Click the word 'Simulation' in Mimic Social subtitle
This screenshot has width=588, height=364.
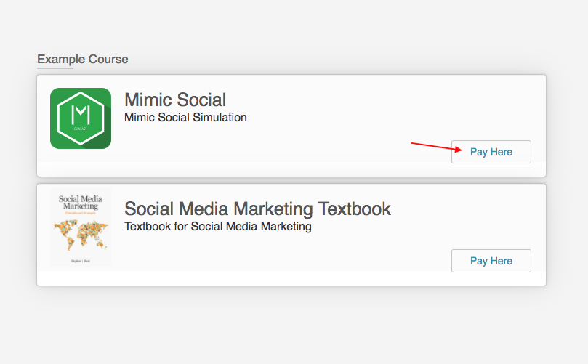pyautogui.click(x=221, y=117)
